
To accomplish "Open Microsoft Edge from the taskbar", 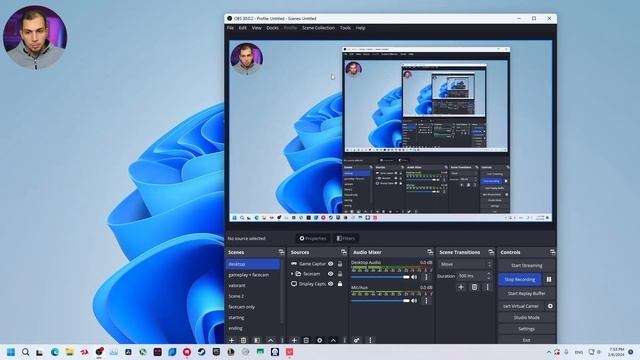I will click(55, 352).
